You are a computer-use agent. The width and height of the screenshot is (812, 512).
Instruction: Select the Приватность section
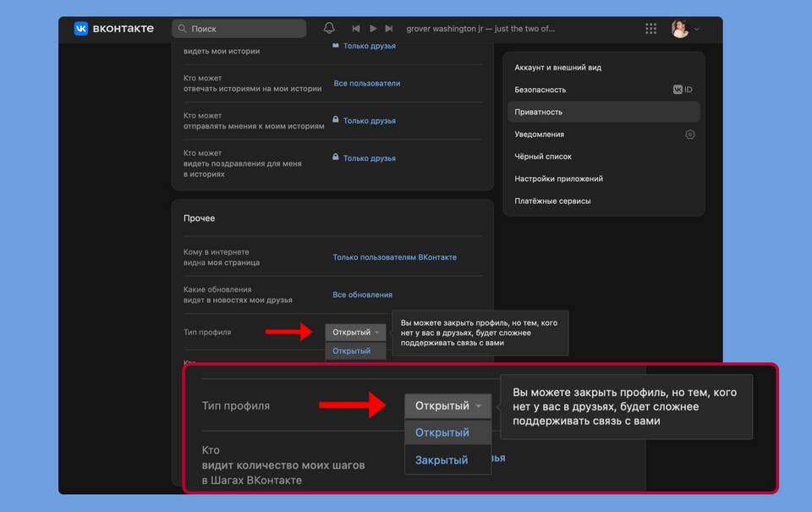pos(604,112)
